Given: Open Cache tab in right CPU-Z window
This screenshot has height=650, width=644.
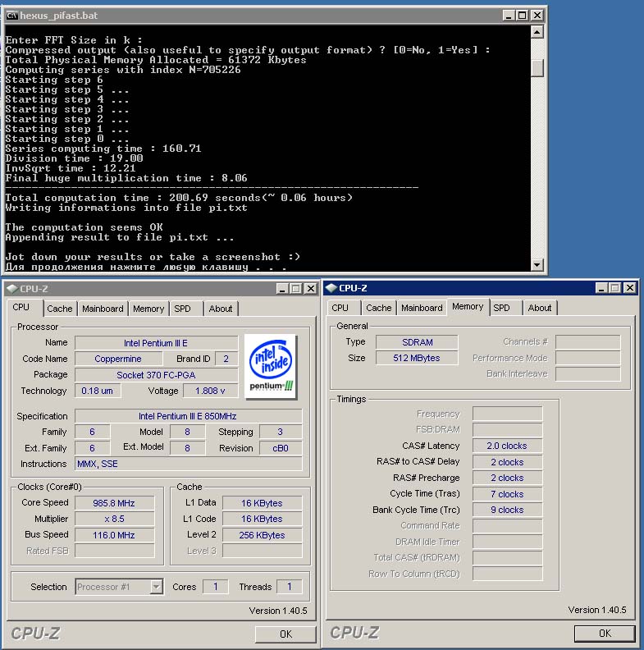Looking at the screenshot, I should (379, 308).
